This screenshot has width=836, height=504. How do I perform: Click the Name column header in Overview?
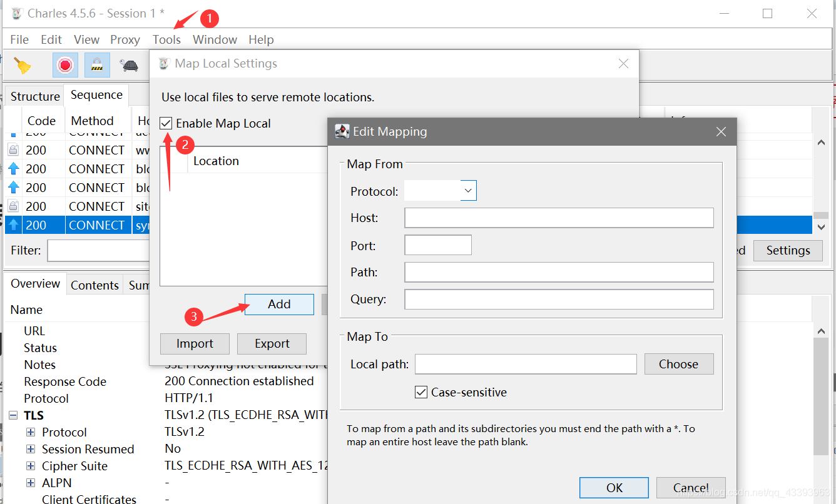click(27, 310)
